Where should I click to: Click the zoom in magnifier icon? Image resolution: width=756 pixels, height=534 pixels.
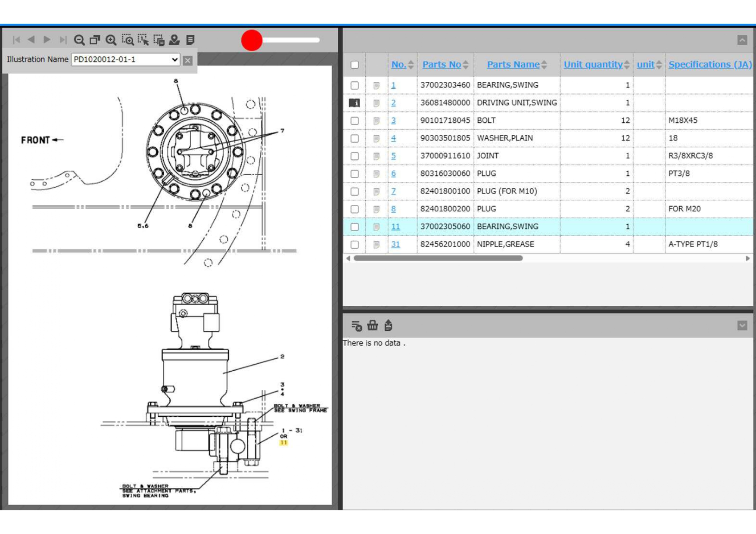(111, 40)
